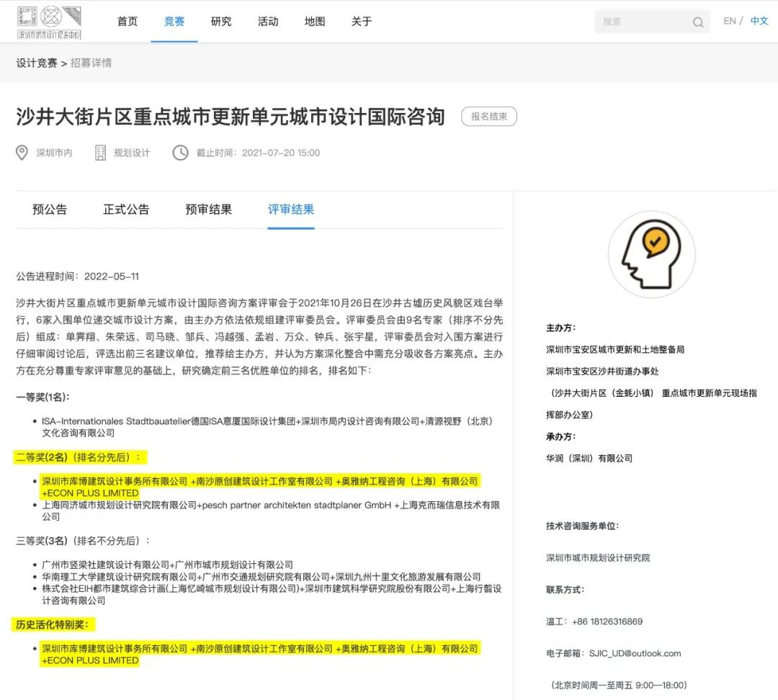778x700 pixels.
Task: Click the 一等奖(1名) heading
Action: (43, 398)
